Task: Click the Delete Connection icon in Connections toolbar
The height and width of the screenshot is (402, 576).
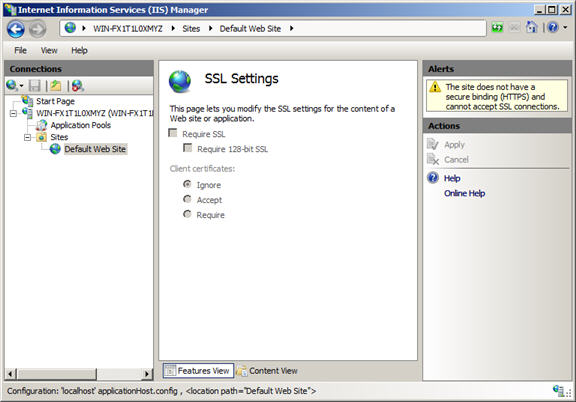Action: point(78,86)
